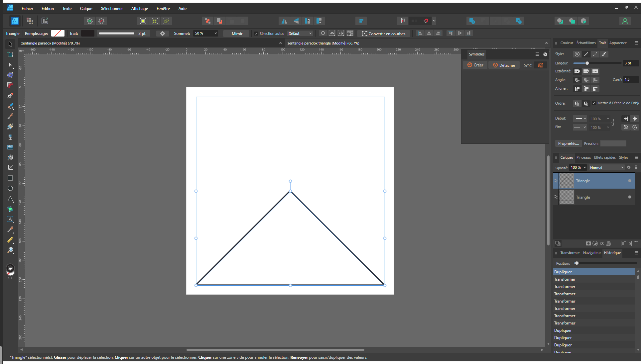641x364 pixels.
Task: Select the Triangle shape tool
Action: pos(10,199)
